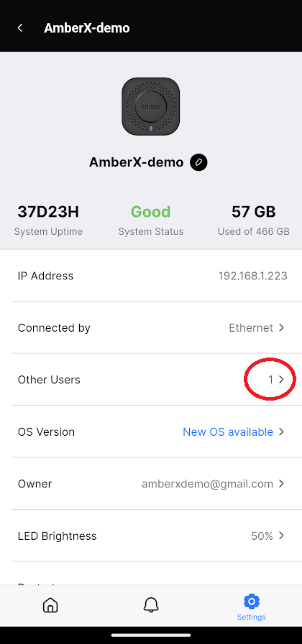Tap the AmberX device image

point(151,106)
